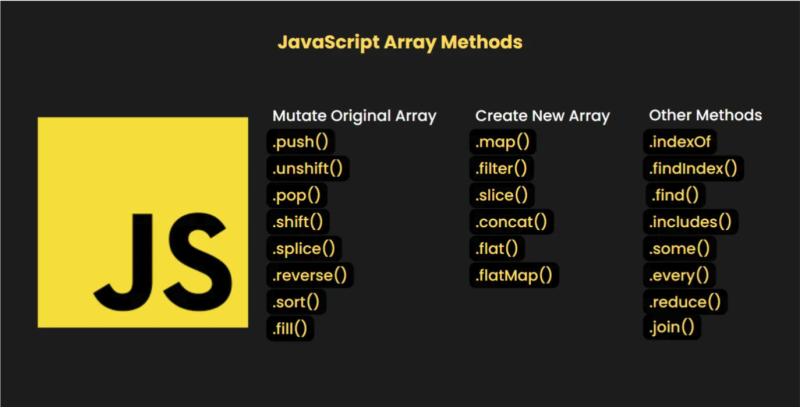
Task: Click the .includes() method label
Action: coord(690,221)
